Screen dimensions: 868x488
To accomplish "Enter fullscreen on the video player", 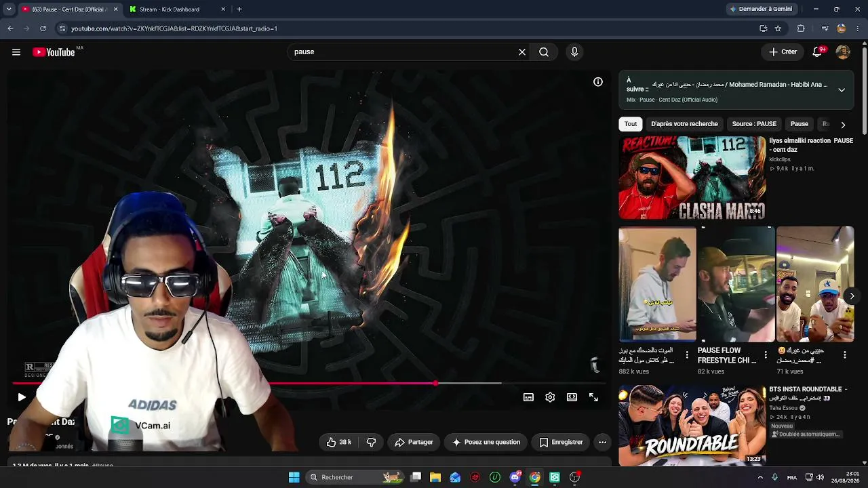I will (x=593, y=397).
